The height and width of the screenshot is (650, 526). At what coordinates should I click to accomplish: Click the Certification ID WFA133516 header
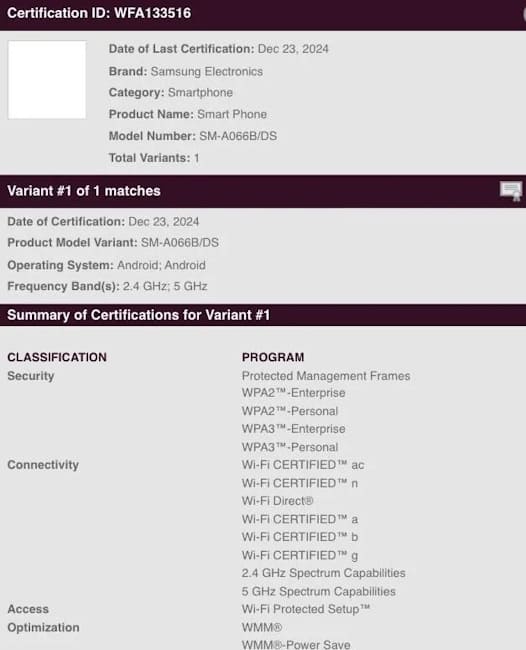(x=99, y=13)
